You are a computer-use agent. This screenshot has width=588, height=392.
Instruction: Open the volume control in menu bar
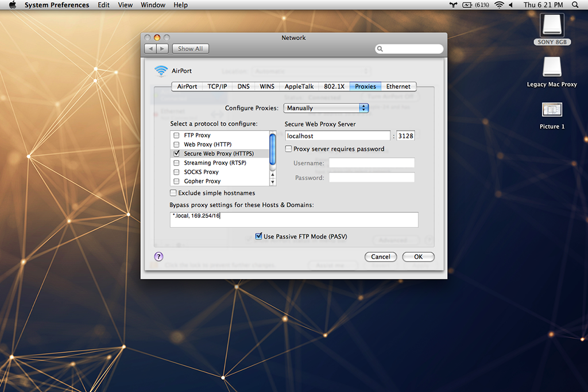coord(510,5)
